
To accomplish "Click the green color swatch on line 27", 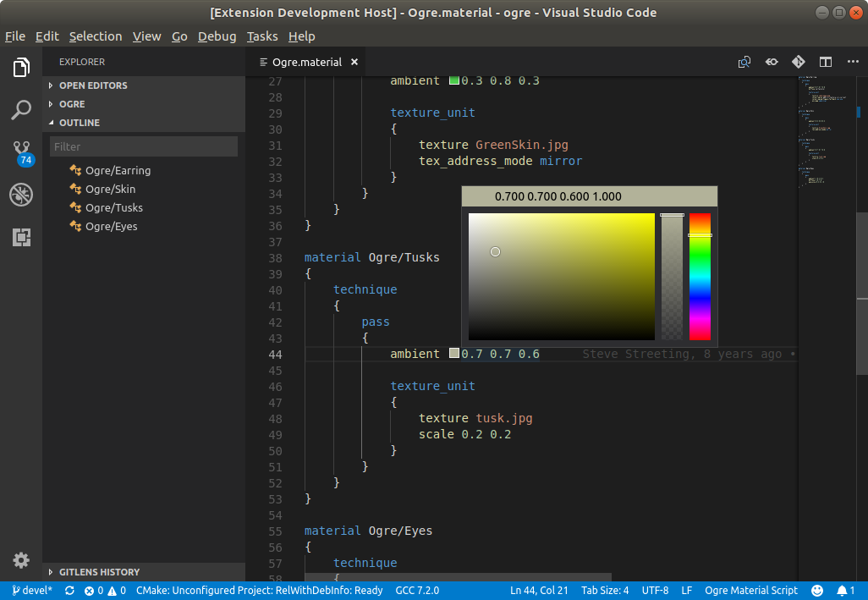I will 454,80.
